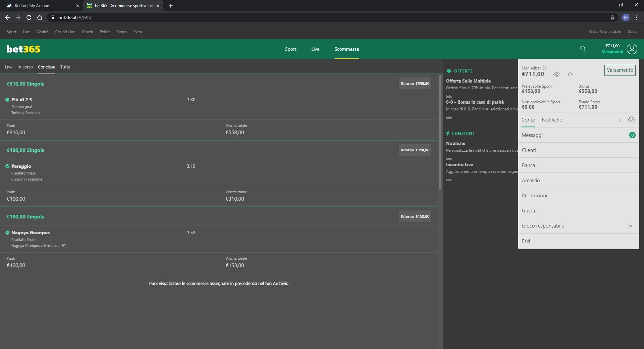The height and width of the screenshot is (349, 644).
Task: Refresh the account balance
Action: point(570,74)
